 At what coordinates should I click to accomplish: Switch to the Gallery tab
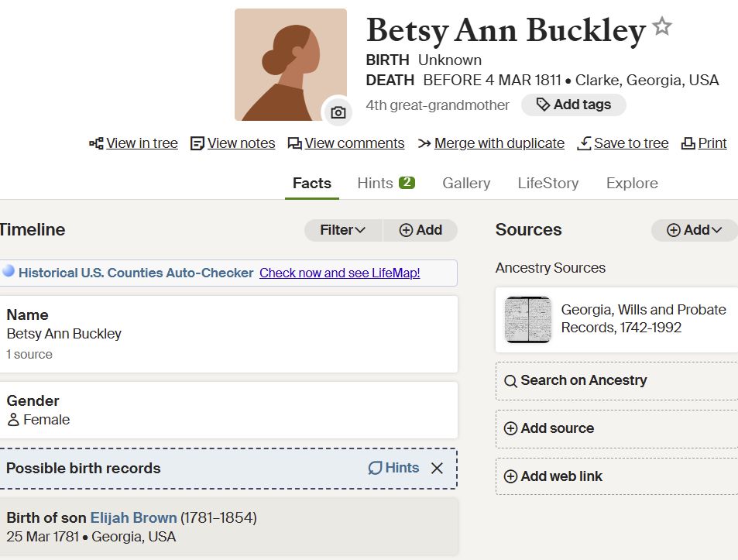[x=465, y=183]
